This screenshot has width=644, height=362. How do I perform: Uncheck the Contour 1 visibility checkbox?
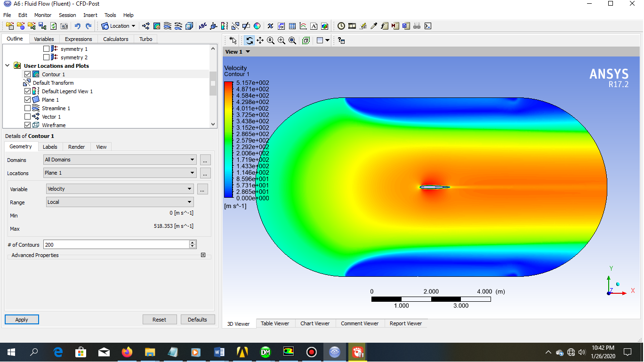27,74
